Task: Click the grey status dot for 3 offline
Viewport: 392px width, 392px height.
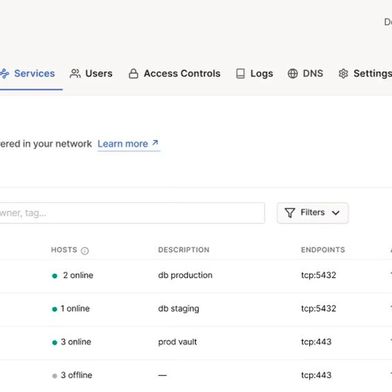Action: [55, 376]
